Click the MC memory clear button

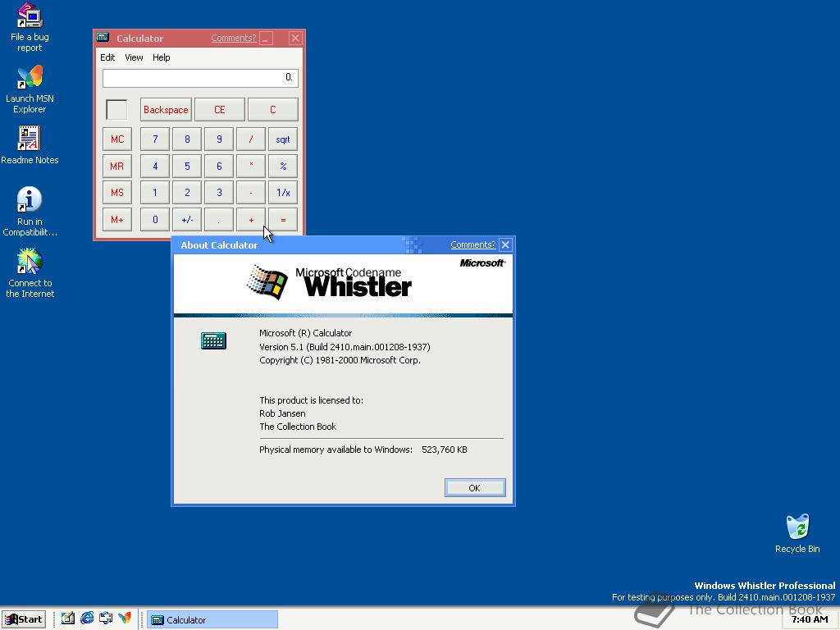pos(117,139)
